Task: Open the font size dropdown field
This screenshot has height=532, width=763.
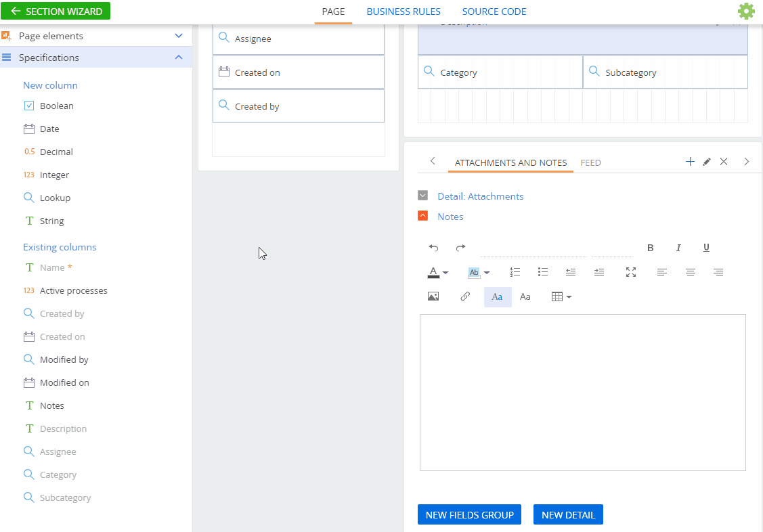Action: tap(612, 248)
